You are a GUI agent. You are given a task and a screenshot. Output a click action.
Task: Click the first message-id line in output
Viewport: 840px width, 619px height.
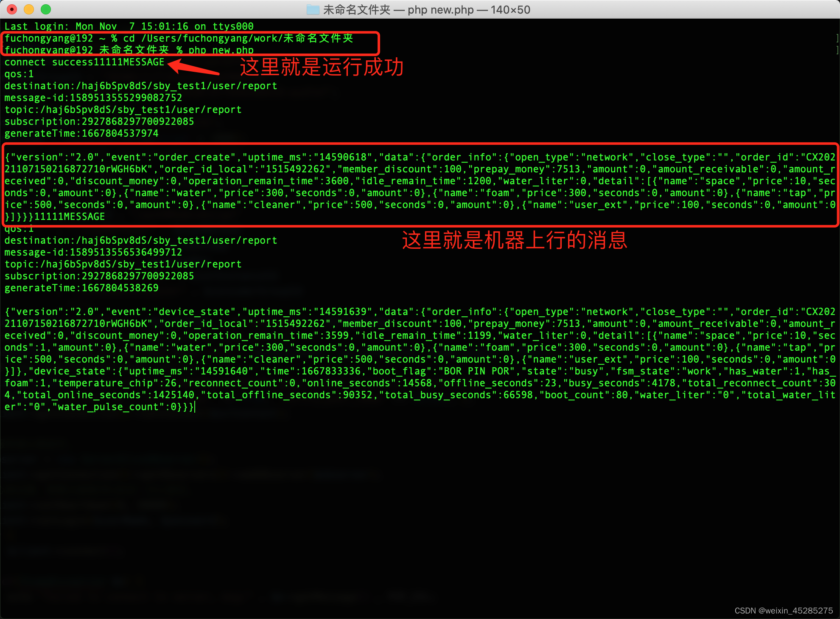pos(93,98)
